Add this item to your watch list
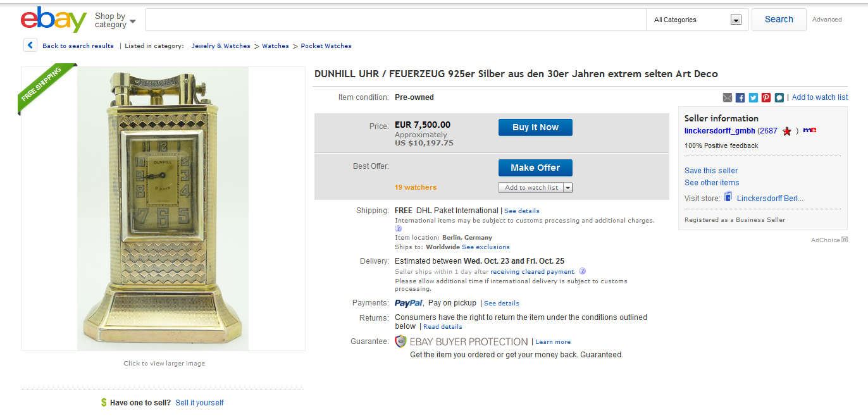This screenshot has width=868, height=418. pyautogui.click(x=530, y=187)
